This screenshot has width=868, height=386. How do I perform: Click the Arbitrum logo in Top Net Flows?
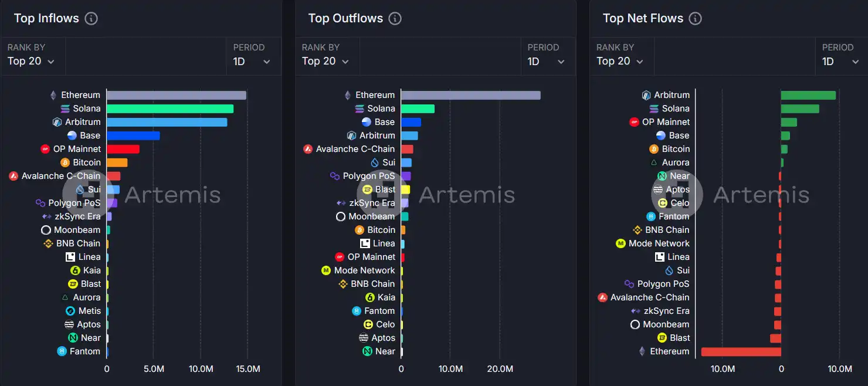point(646,95)
